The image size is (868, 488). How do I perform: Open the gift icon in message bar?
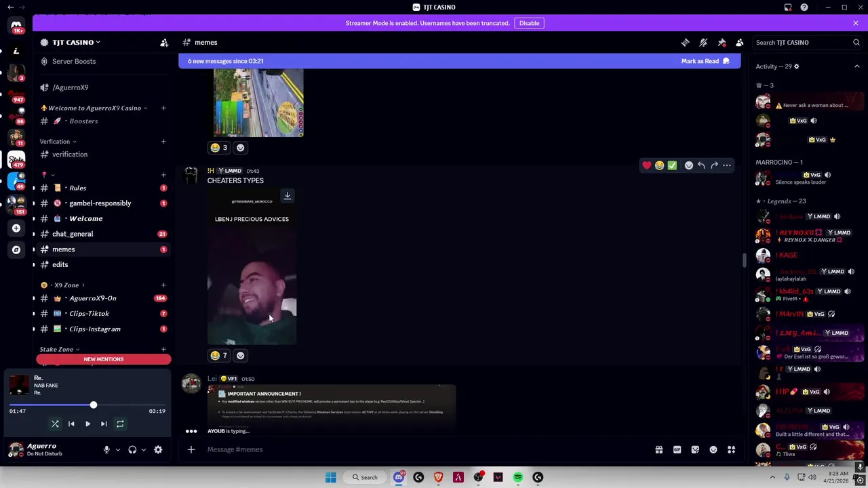tap(658, 449)
